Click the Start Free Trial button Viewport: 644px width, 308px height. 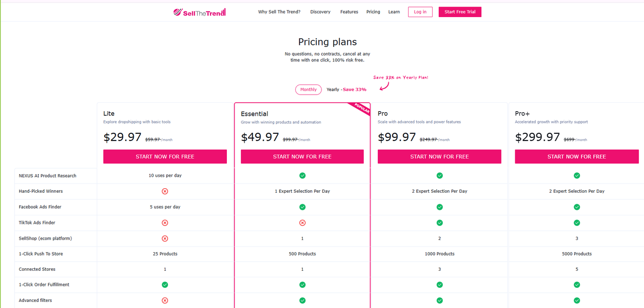pos(460,12)
